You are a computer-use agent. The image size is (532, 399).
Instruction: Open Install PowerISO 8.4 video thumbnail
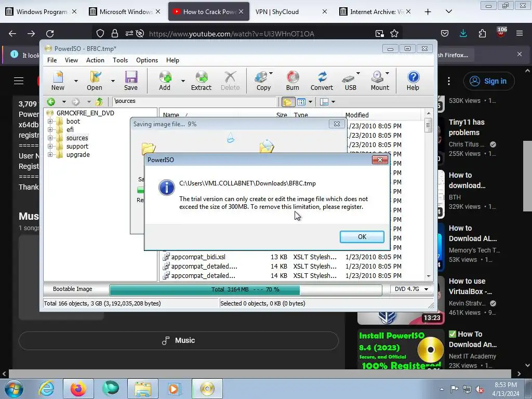click(401, 350)
